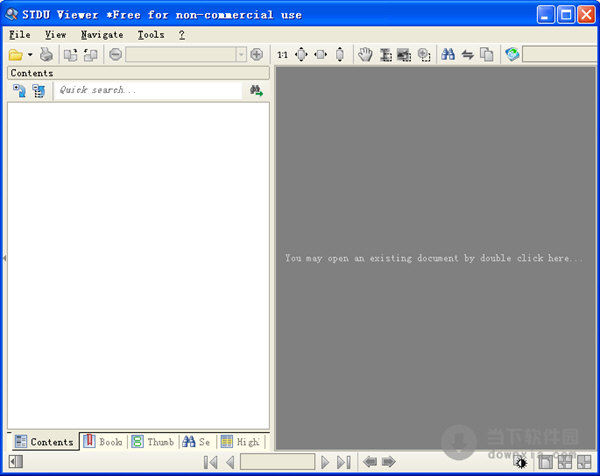Select the text selection tool
This screenshot has height=476, width=600.
(385, 55)
